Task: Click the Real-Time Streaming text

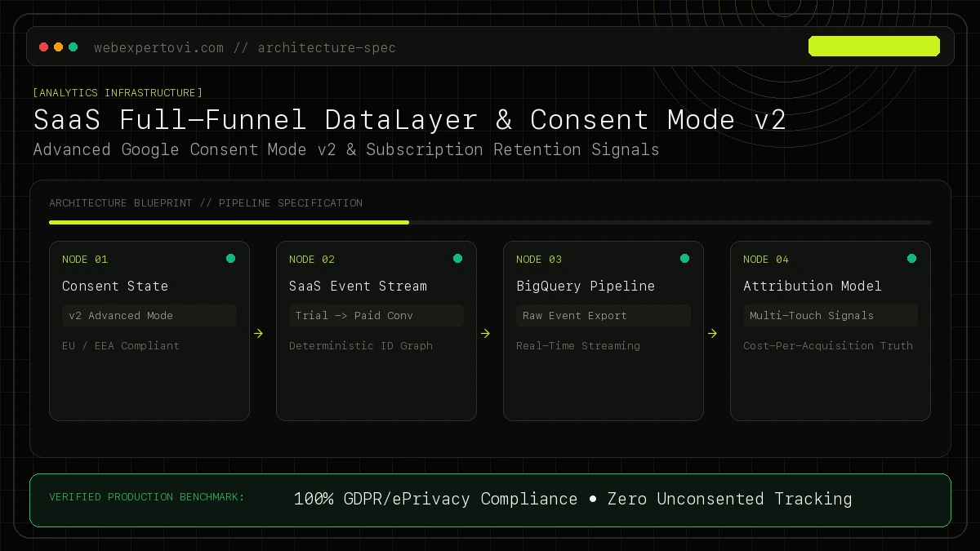Action: [x=578, y=346]
